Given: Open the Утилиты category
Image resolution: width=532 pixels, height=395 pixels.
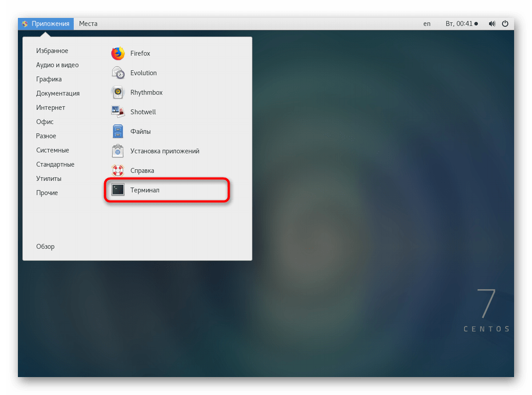Looking at the screenshot, I should click(x=49, y=179).
